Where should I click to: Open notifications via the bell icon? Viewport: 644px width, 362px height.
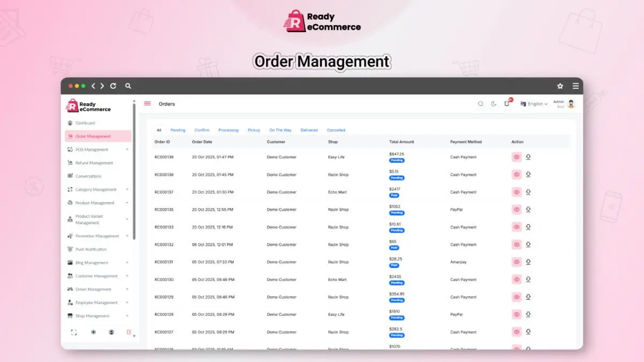[x=506, y=104]
